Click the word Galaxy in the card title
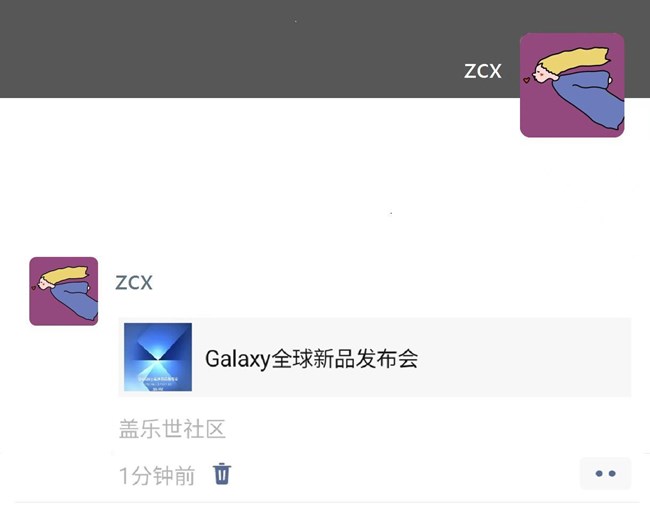The width and height of the screenshot is (650, 509). pos(238,359)
